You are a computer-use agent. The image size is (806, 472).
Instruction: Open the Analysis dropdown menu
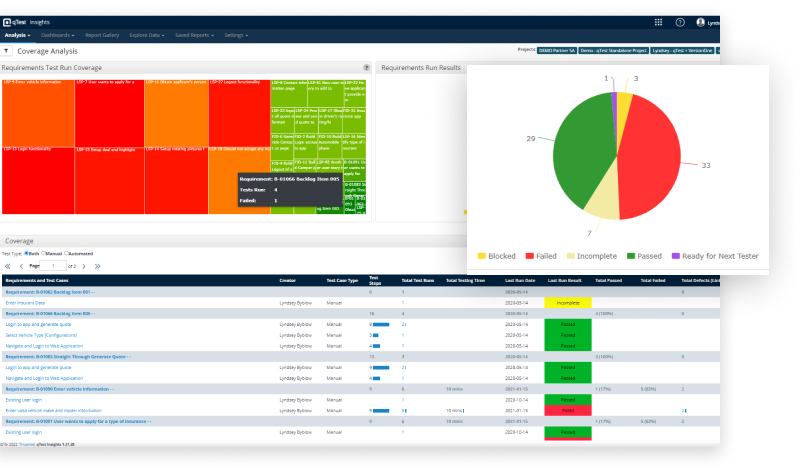[17, 35]
